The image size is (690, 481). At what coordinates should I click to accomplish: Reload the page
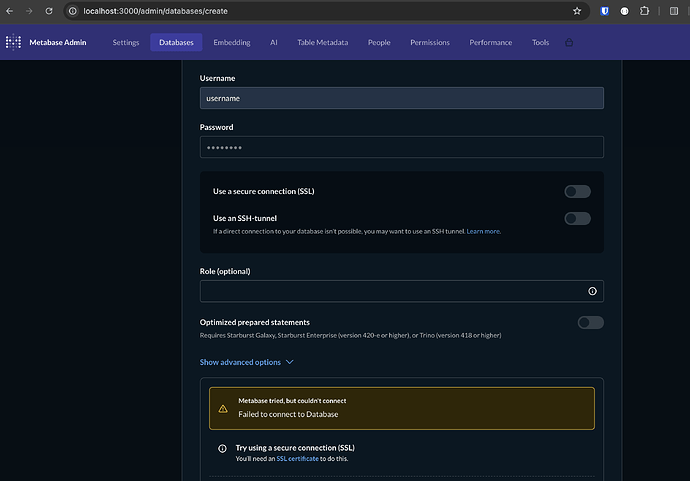click(49, 11)
